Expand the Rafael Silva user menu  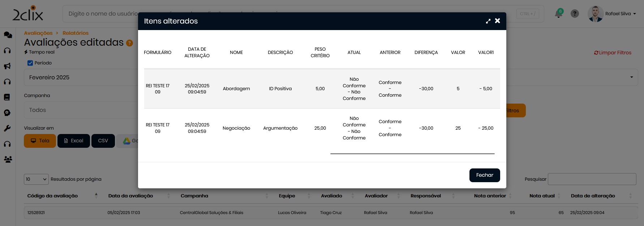[620, 14]
